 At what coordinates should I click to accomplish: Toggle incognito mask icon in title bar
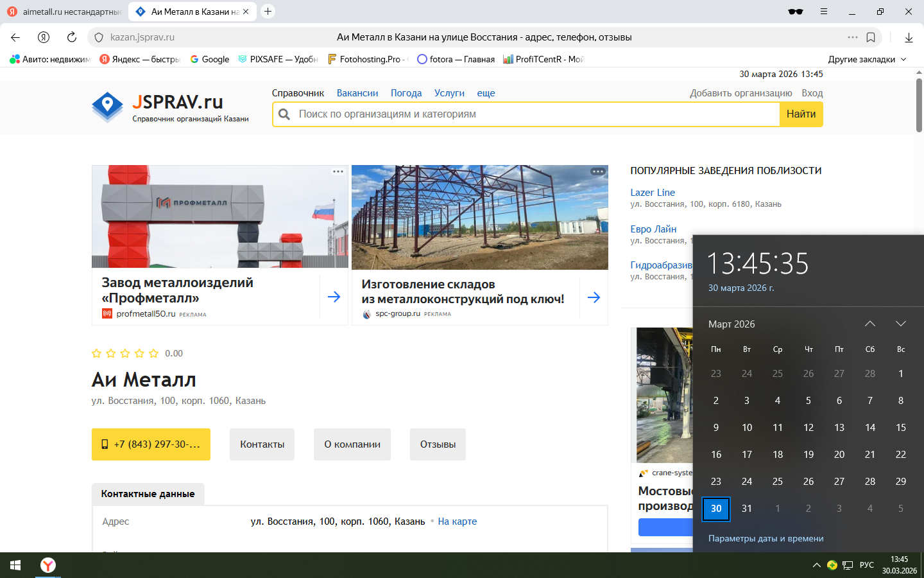point(796,12)
